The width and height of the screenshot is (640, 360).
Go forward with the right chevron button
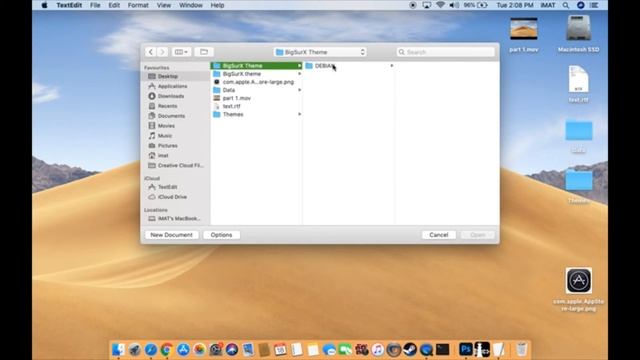click(162, 52)
